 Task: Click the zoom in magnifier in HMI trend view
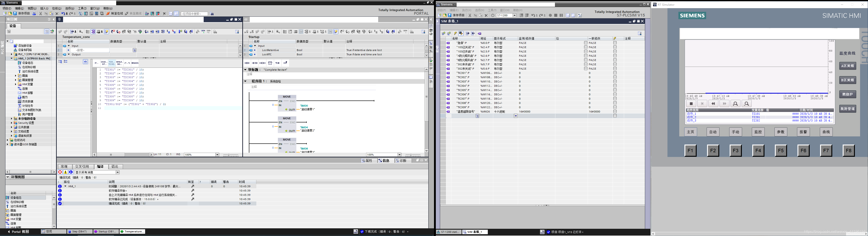(x=735, y=104)
